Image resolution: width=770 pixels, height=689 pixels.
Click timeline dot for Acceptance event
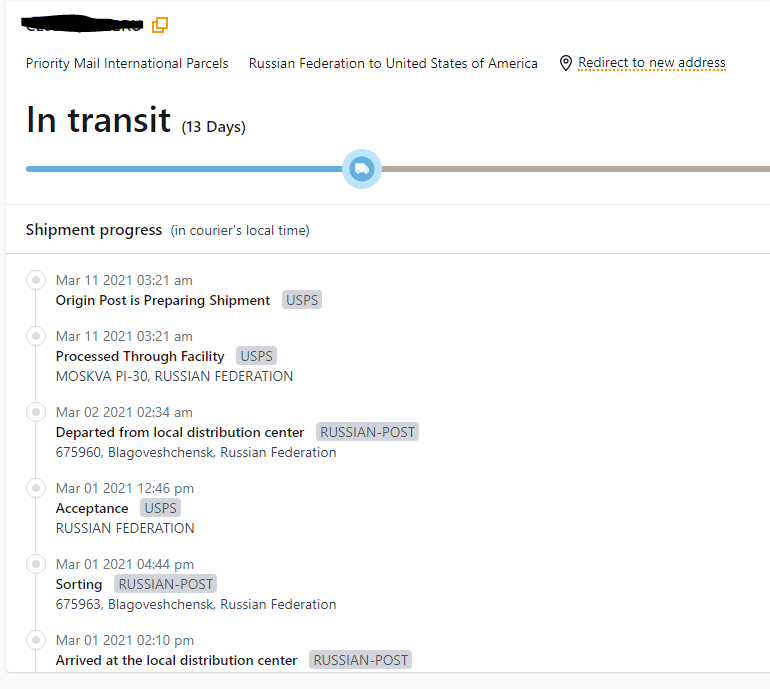click(x=37, y=488)
